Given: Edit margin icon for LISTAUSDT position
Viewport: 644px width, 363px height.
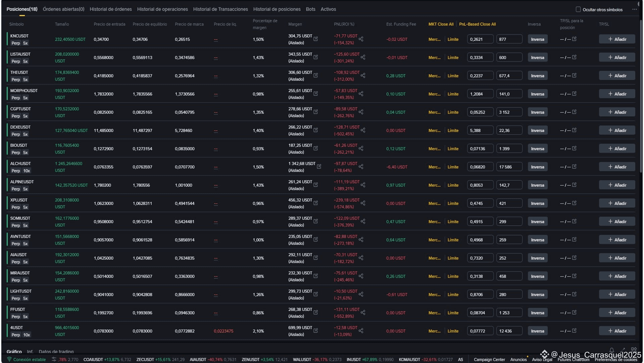Looking at the screenshot, I should coord(315,57).
